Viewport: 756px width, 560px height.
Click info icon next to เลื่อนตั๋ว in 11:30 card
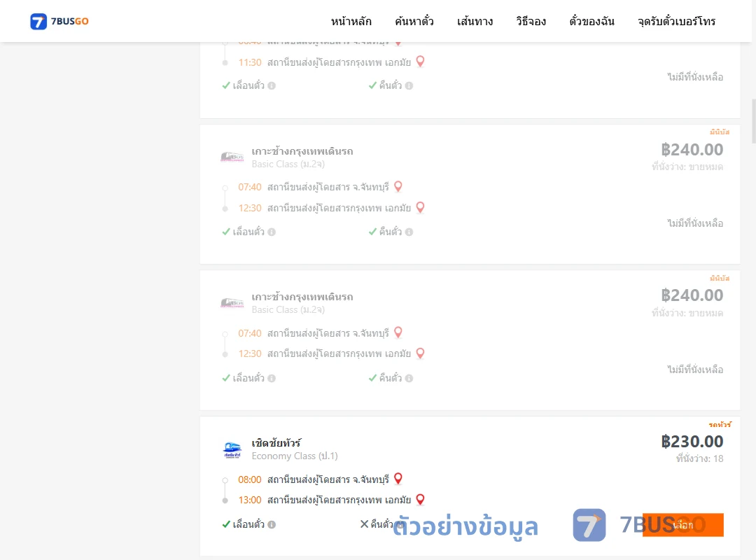pyautogui.click(x=272, y=86)
